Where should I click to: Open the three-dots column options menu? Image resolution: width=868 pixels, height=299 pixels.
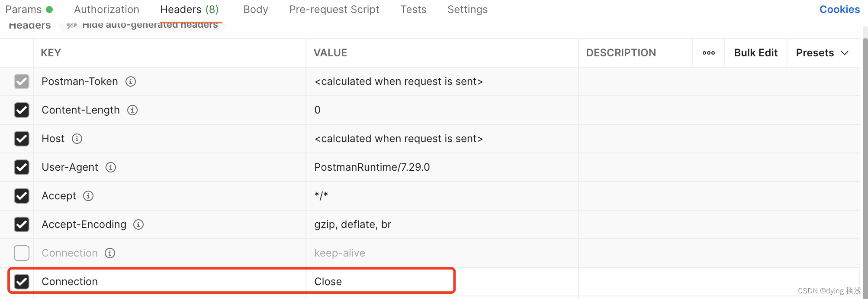pos(708,53)
